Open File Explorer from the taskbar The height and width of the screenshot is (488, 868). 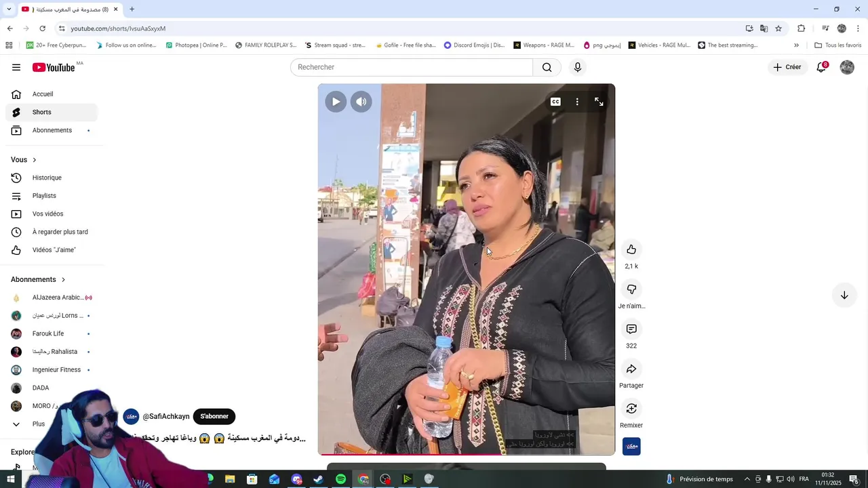tap(230, 479)
